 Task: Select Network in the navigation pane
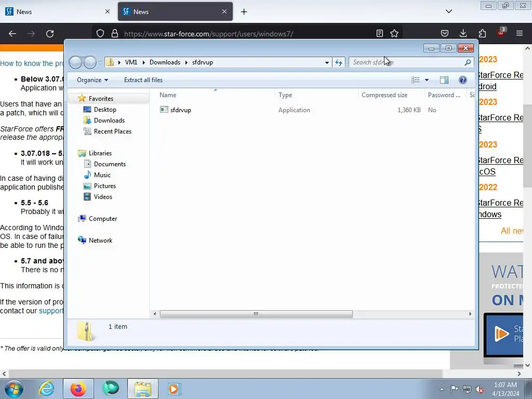tap(100, 240)
